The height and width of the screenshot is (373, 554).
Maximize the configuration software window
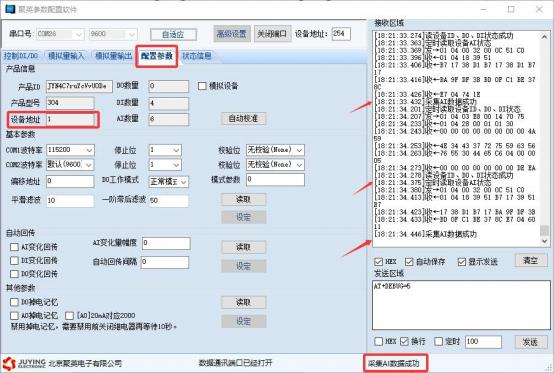coord(511,9)
